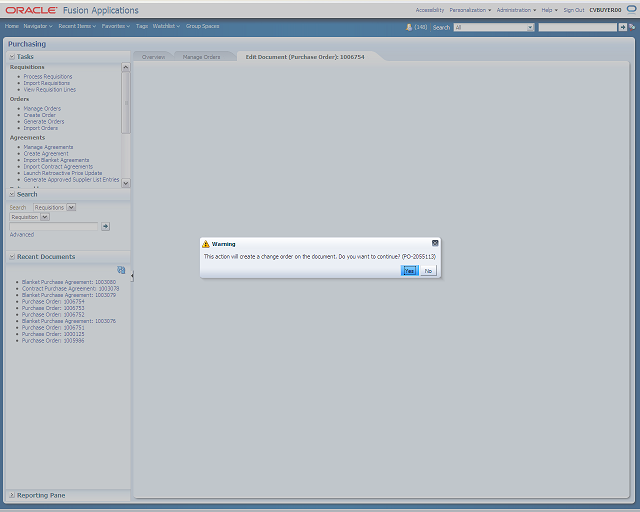
Task: Open recent Purchase Order 1006753
Action: 53,308
